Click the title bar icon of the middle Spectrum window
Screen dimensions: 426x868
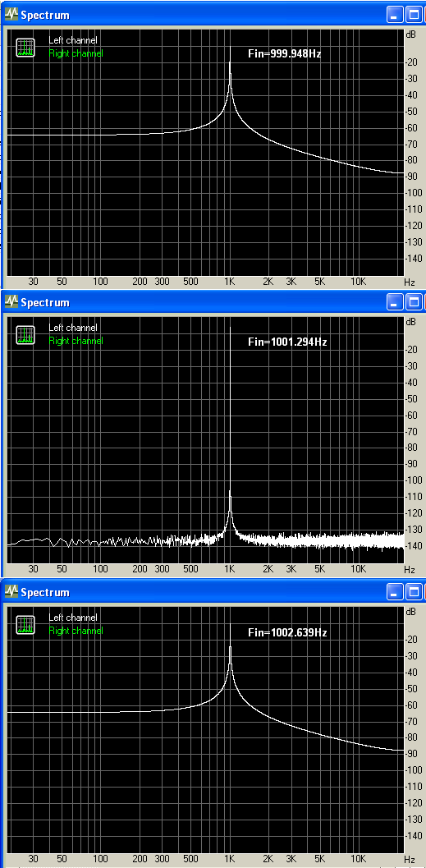11,301
